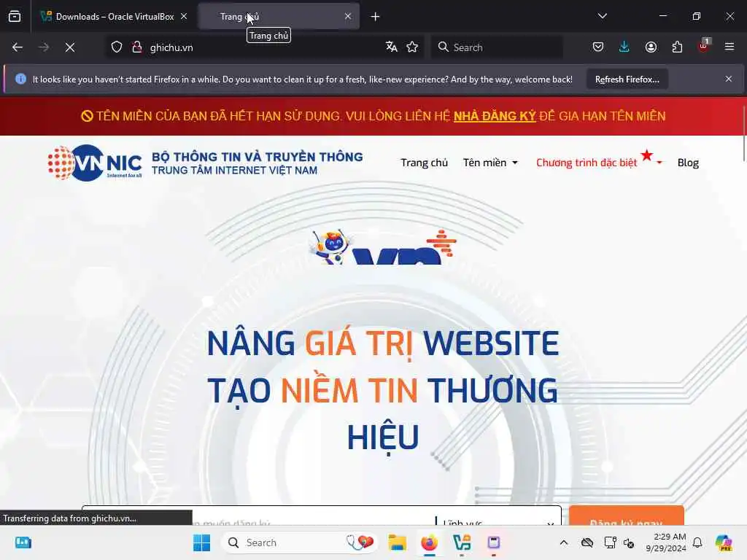Click the cloud sync tray icon
Image resolution: width=747 pixels, height=560 pixels.
(x=587, y=542)
